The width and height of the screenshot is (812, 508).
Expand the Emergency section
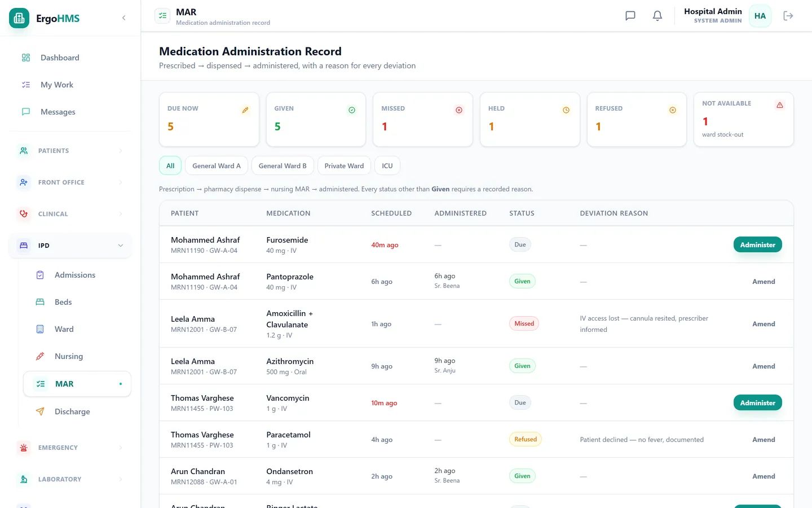[x=70, y=448]
